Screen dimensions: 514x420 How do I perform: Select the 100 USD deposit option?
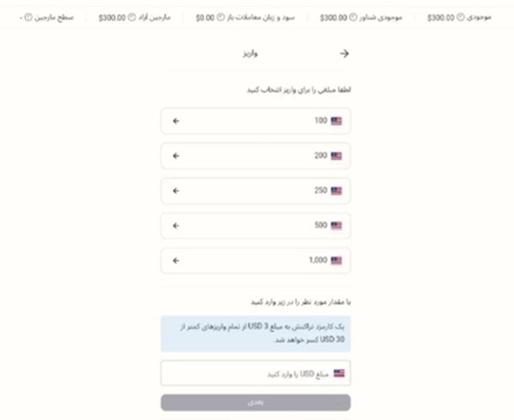tap(255, 121)
